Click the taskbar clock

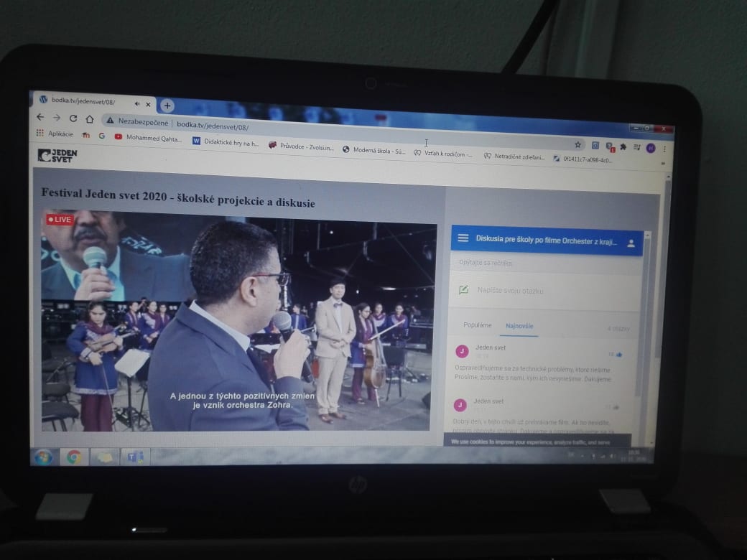634,456
